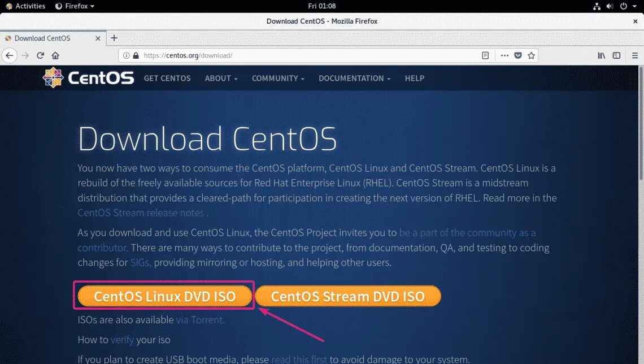Expand the ABOUT dropdown menu
644x364 pixels.
point(221,78)
